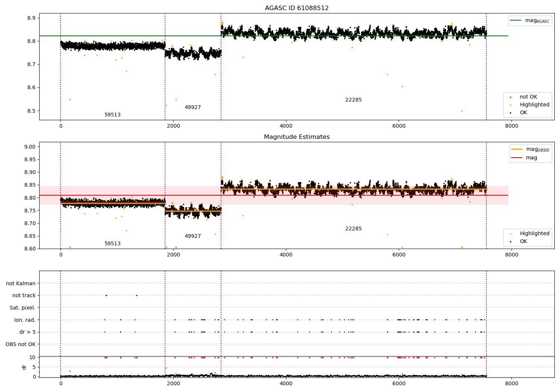Click the 'dr > 5' row label
This screenshot has height=392, width=560.
[28, 332]
